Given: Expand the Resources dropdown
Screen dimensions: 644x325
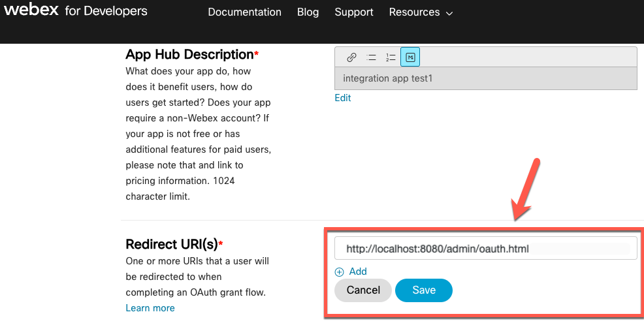Looking at the screenshot, I should pos(421,12).
